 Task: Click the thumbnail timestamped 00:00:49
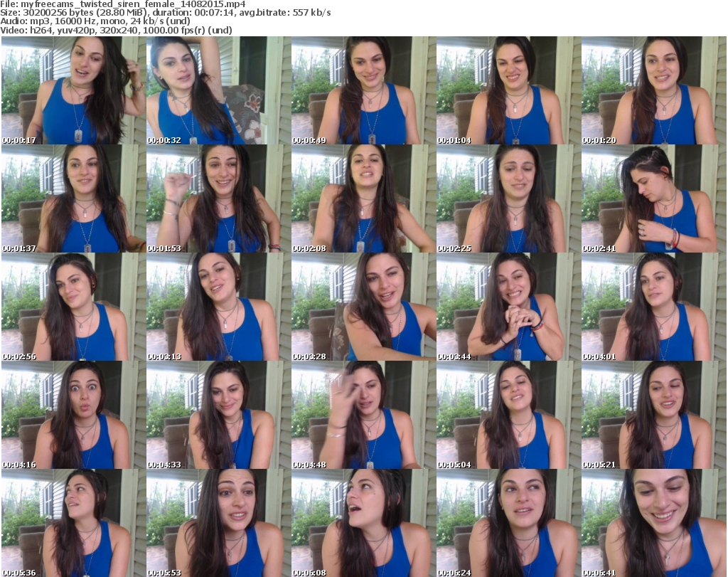click(x=363, y=90)
